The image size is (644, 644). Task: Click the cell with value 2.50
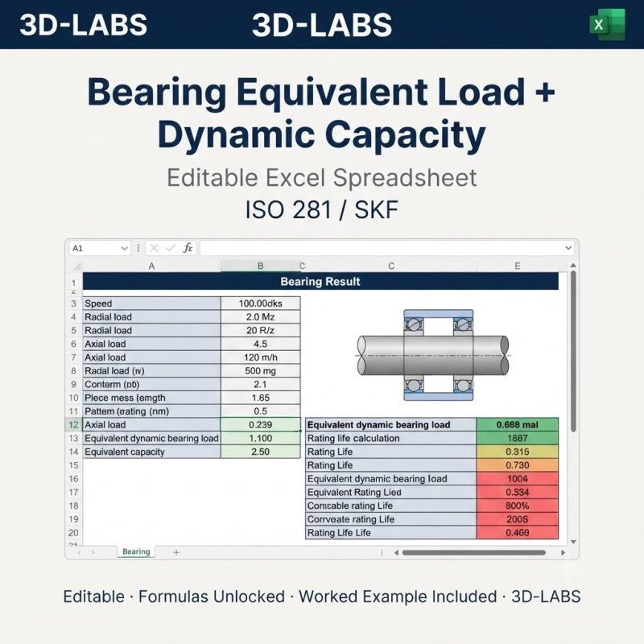tap(260, 452)
